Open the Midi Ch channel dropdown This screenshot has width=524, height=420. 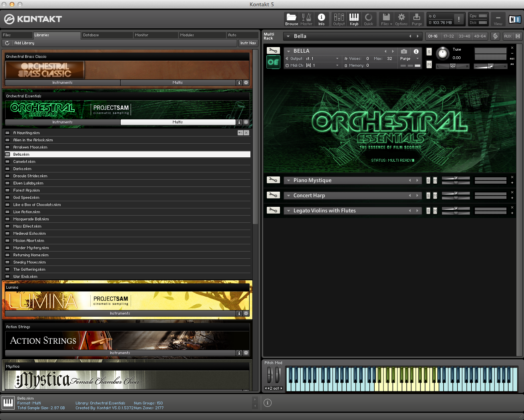312,65
